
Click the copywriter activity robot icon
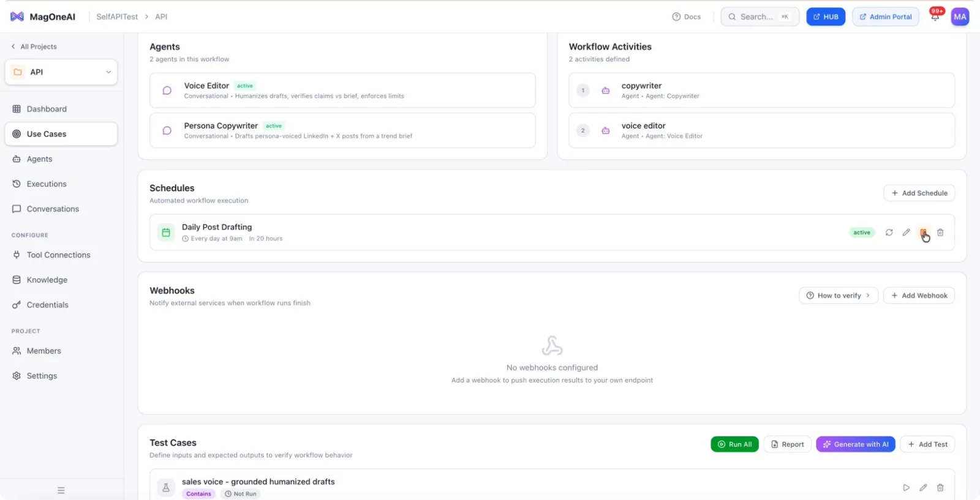pyautogui.click(x=605, y=91)
